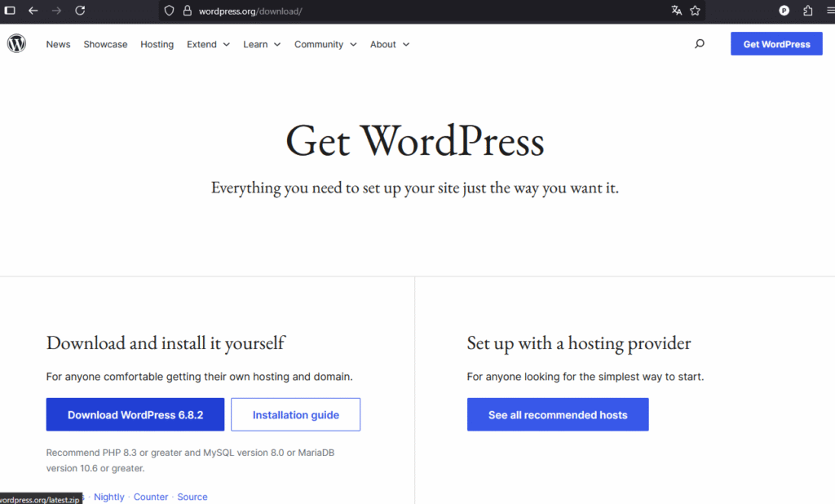Click the Community menu label
Screen dimensions: 835x504
(x=319, y=44)
